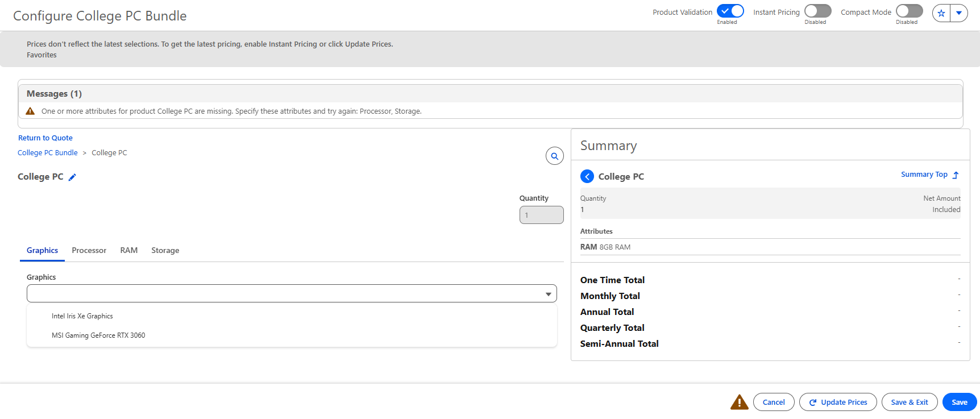Click the warning icon in Messages panel
The width and height of the screenshot is (980, 419).
tap(31, 111)
